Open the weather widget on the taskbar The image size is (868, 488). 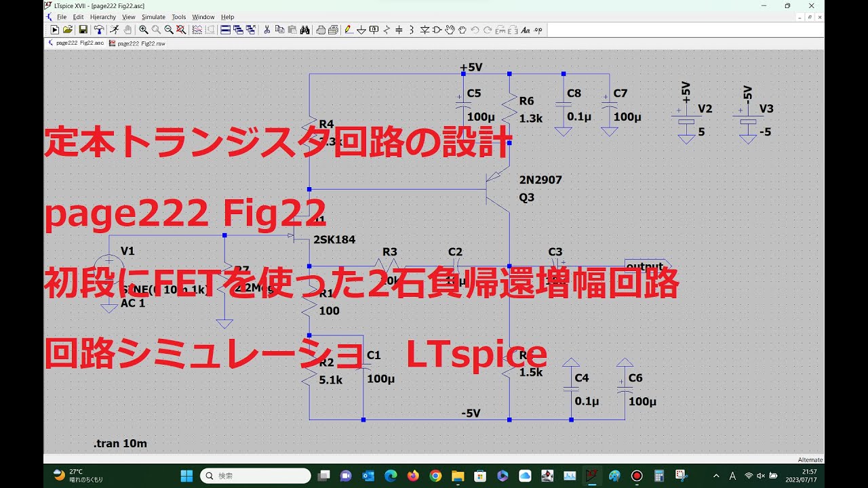point(77,476)
